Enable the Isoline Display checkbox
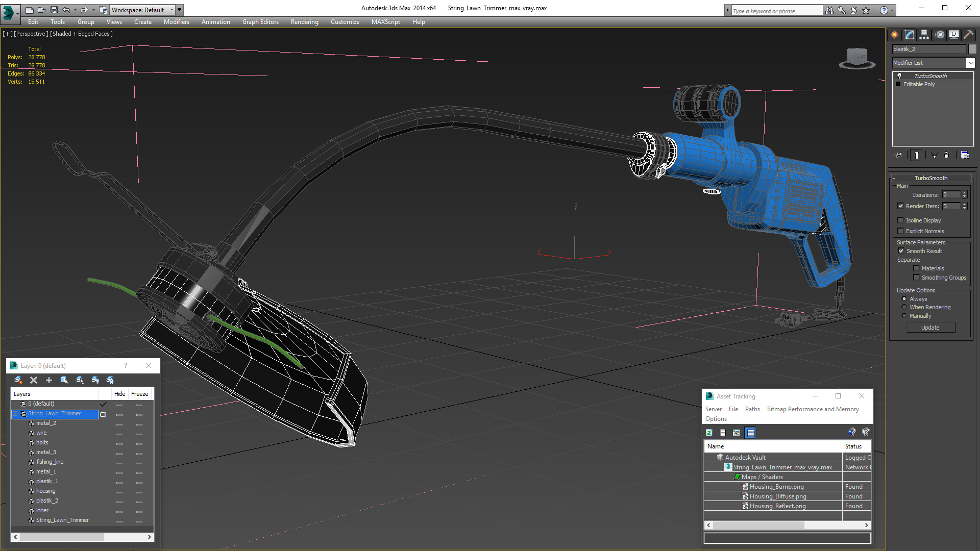Screen dimensions: 980x551 click(900, 220)
